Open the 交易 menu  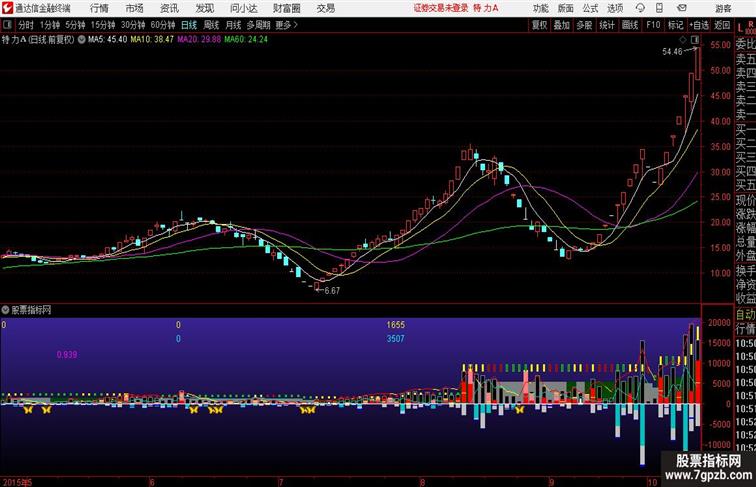325,8
